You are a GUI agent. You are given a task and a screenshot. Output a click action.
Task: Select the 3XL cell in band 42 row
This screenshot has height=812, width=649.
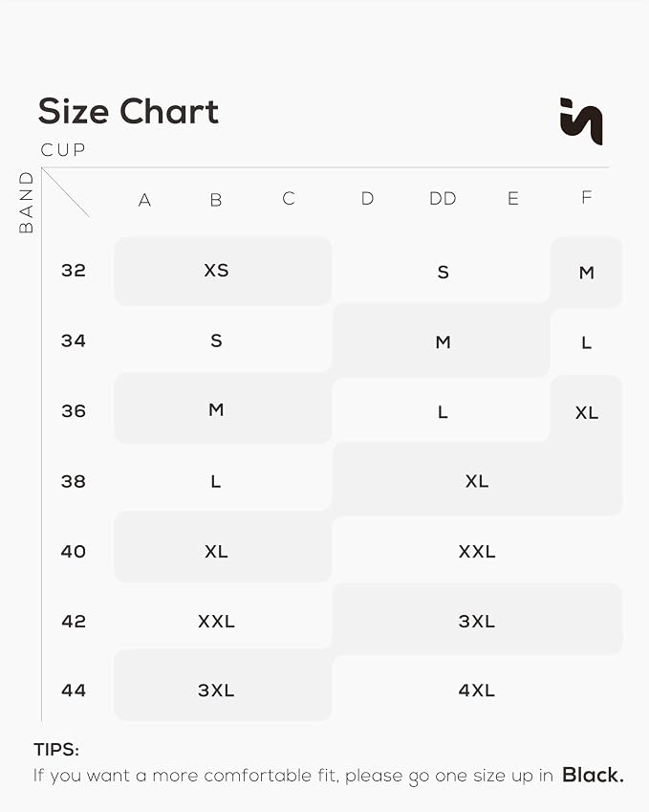(477, 621)
